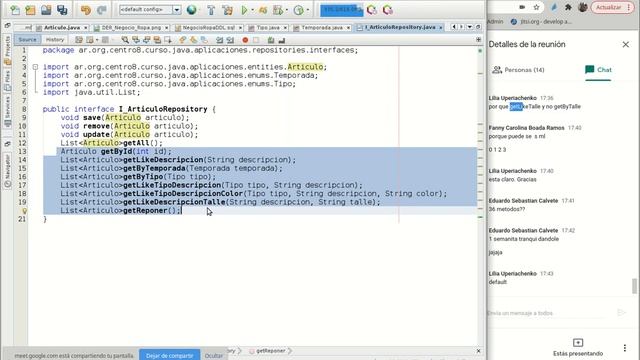
Task: Click the Open Project icon
Action: pos(46,10)
